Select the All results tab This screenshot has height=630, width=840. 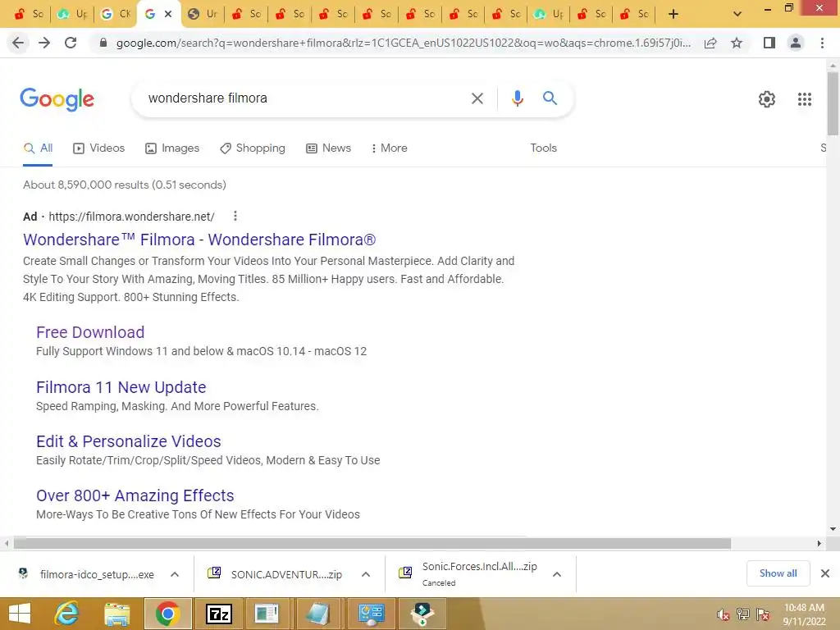point(38,148)
